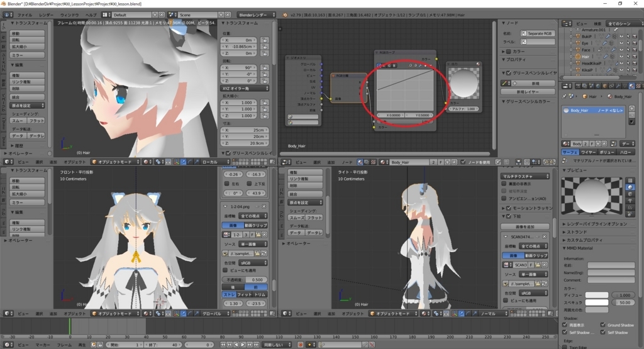Click the ミラー button in top-left tool shelf
644x349 pixels.
click(x=28, y=55)
